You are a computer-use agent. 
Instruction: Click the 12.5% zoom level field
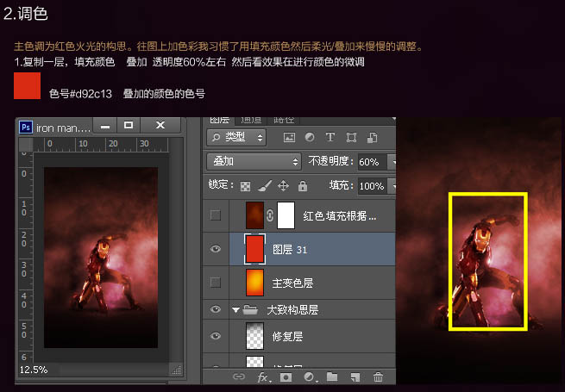pos(34,370)
